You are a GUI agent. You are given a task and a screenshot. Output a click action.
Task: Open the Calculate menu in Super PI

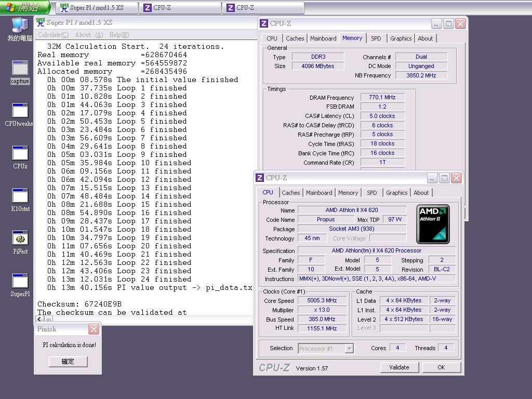coord(54,35)
